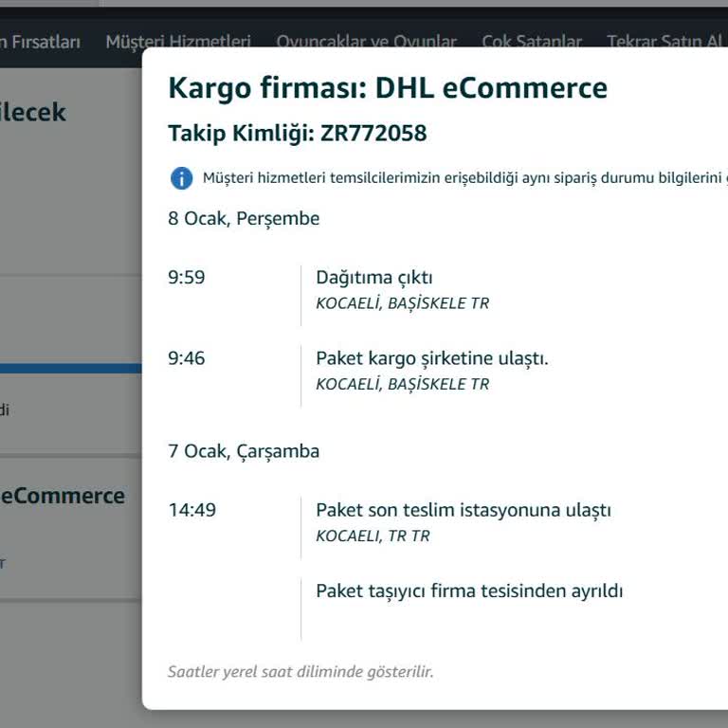Click the 9:46 timestamp
This screenshot has height=728, width=728.
[186, 358]
